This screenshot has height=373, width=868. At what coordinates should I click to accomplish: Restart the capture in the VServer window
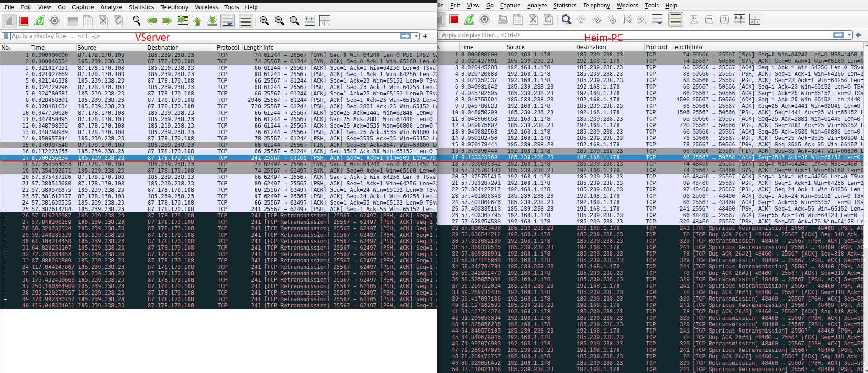[40, 21]
